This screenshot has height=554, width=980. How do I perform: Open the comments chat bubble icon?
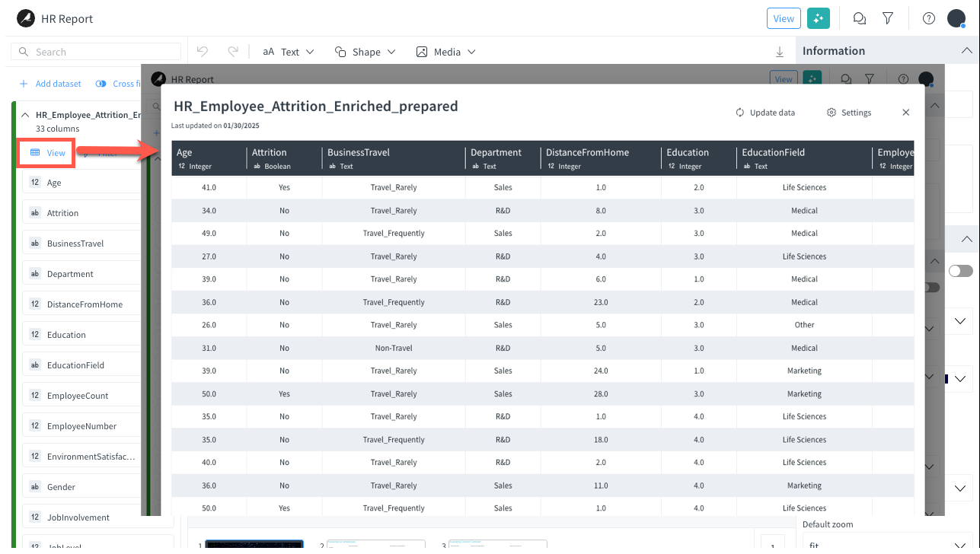tap(859, 18)
